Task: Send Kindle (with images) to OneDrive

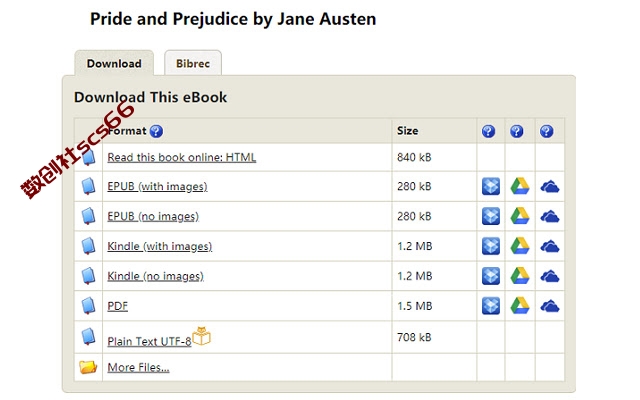Action: (x=550, y=247)
